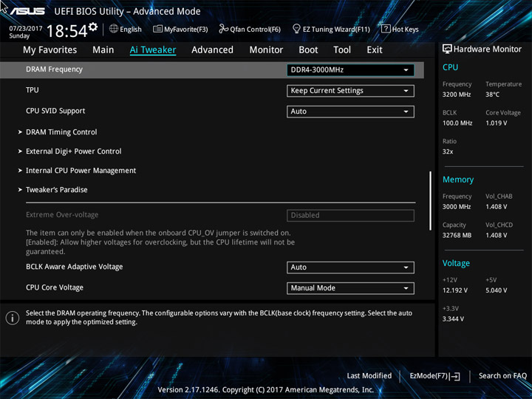Switch to My Favorites tab
Screen dimensions: 532x399
pos(50,50)
